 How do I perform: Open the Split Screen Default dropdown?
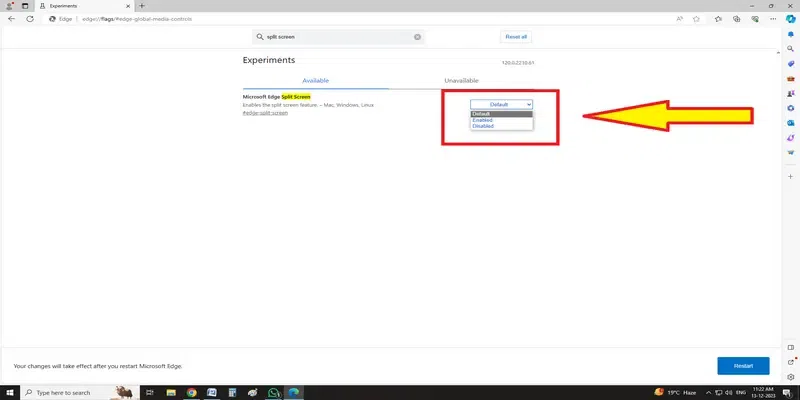pos(501,104)
